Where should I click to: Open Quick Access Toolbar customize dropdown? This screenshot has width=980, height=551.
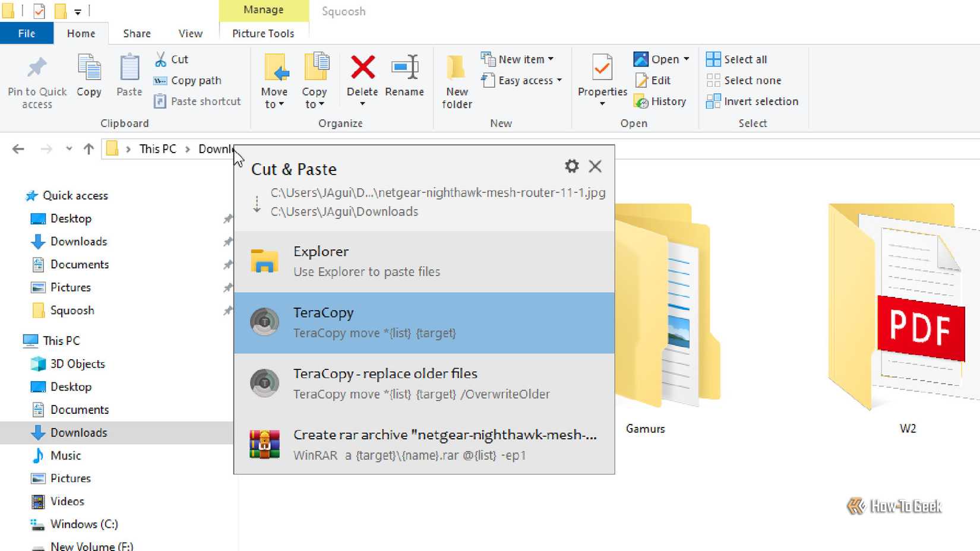78,11
